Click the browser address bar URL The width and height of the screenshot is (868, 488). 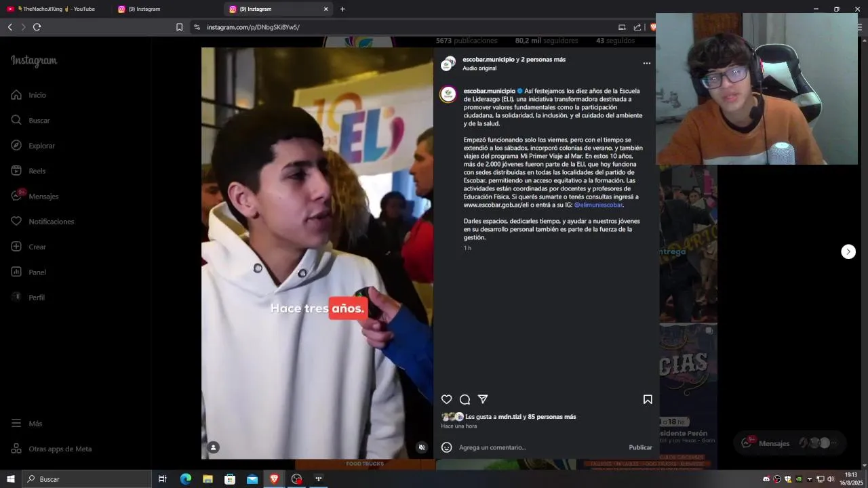pyautogui.click(x=253, y=27)
